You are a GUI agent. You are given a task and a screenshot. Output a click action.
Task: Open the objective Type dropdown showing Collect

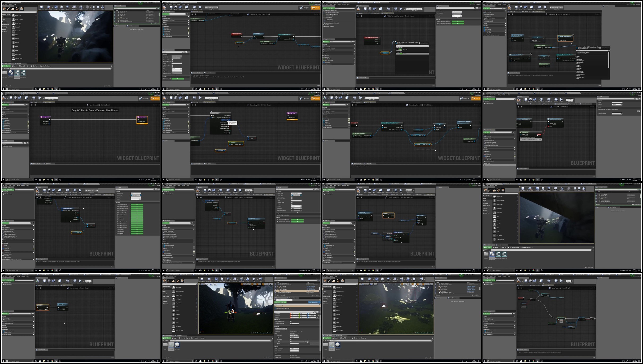tap(294, 337)
